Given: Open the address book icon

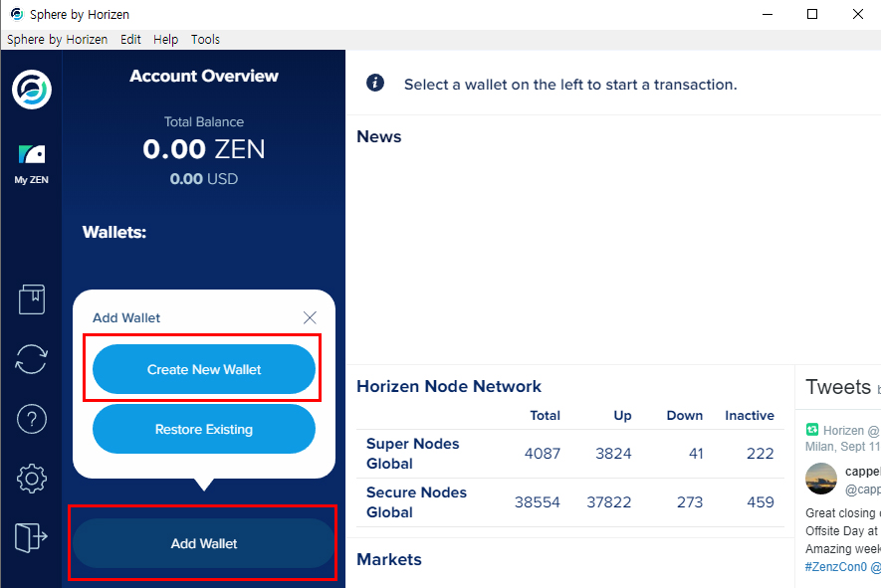Looking at the screenshot, I should click(x=32, y=298).
